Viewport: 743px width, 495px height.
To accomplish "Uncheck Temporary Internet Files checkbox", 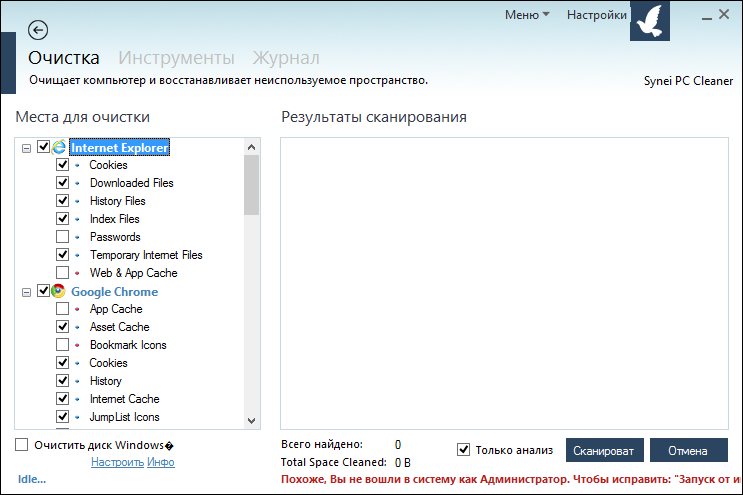I will tap(63, 254).
